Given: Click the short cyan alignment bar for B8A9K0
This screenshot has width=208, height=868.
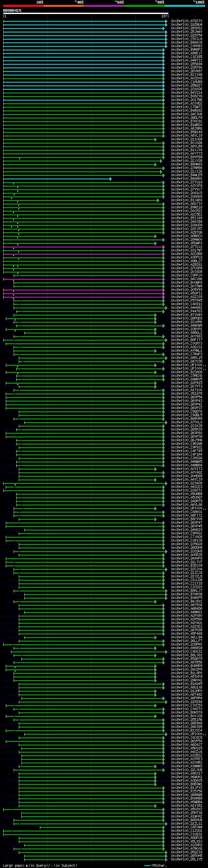Looking at the screenshot, I should tap(57, 179).
